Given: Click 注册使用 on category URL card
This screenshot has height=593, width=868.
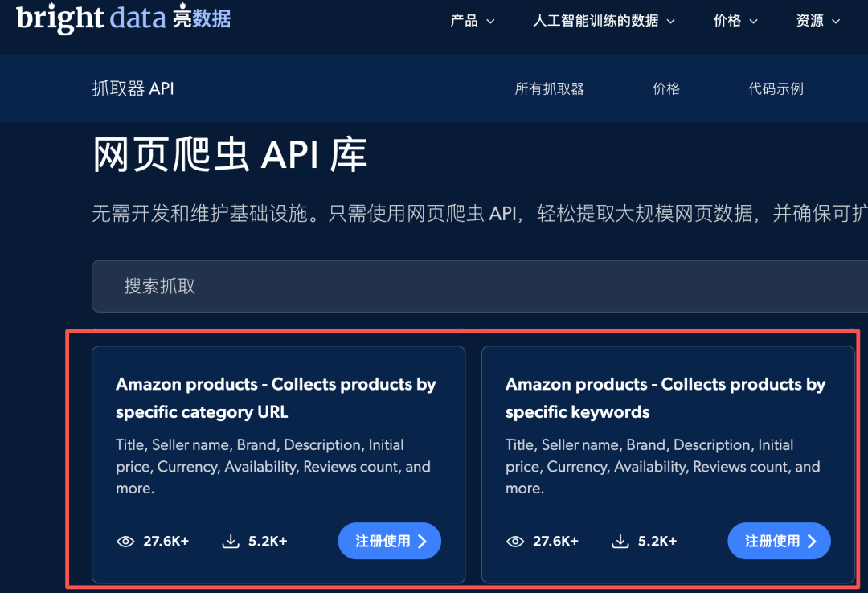Looking at the screenshot, I should coord(389,541).
